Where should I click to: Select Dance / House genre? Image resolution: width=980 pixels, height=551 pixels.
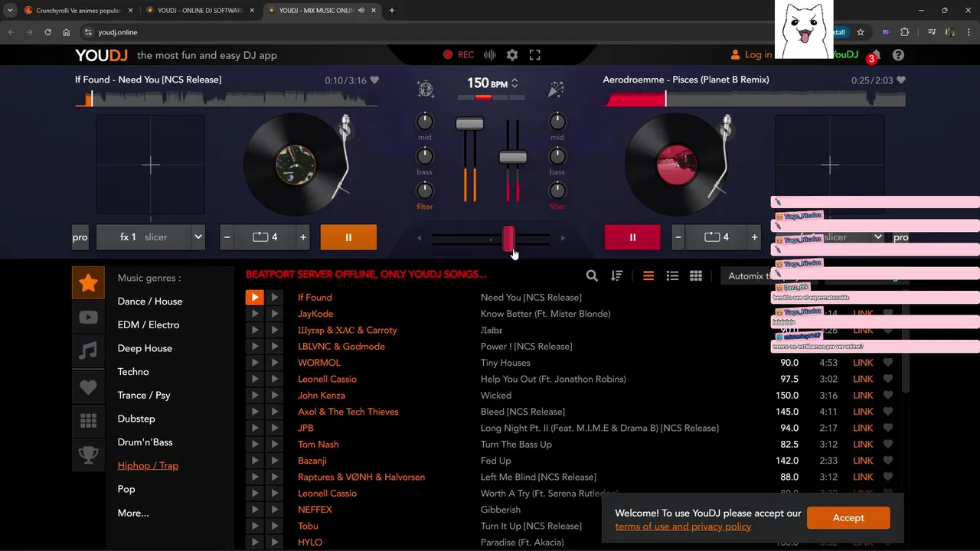coord(150,302)
